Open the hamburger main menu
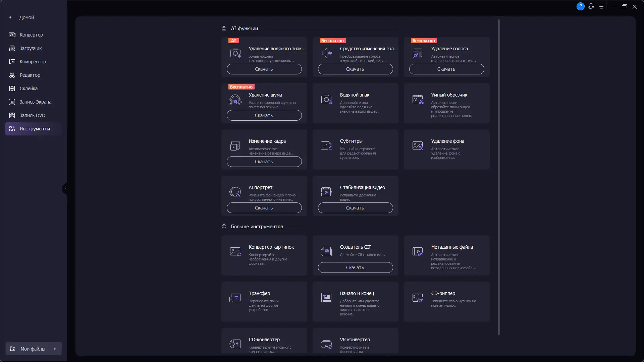 (x=601, y=7)
